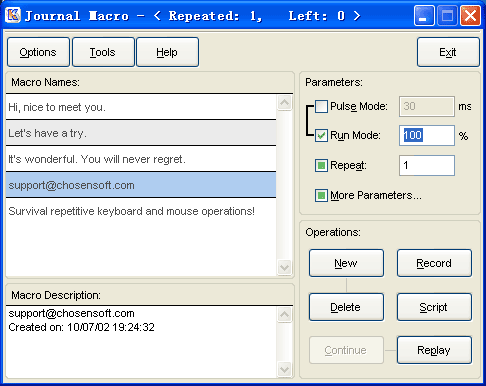The image size is (486, 386).
Task: Click into the Run Mode percent field
Action: point(427,135)
